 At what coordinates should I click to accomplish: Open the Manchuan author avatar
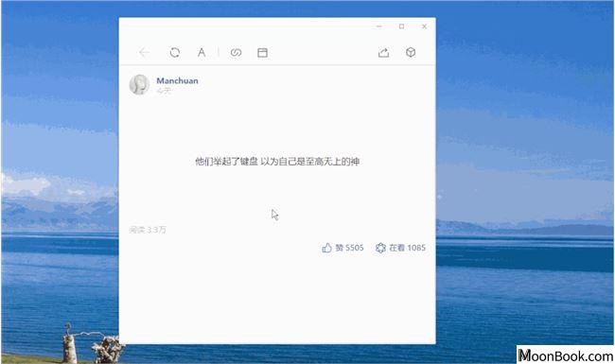(x=139, y=85)
